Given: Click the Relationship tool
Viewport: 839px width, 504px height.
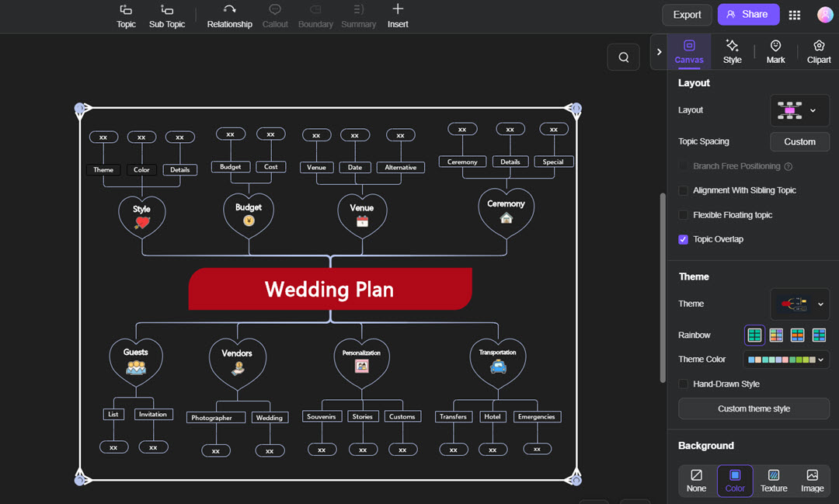Looking at the screenshot, I should [x=229, y=16].
